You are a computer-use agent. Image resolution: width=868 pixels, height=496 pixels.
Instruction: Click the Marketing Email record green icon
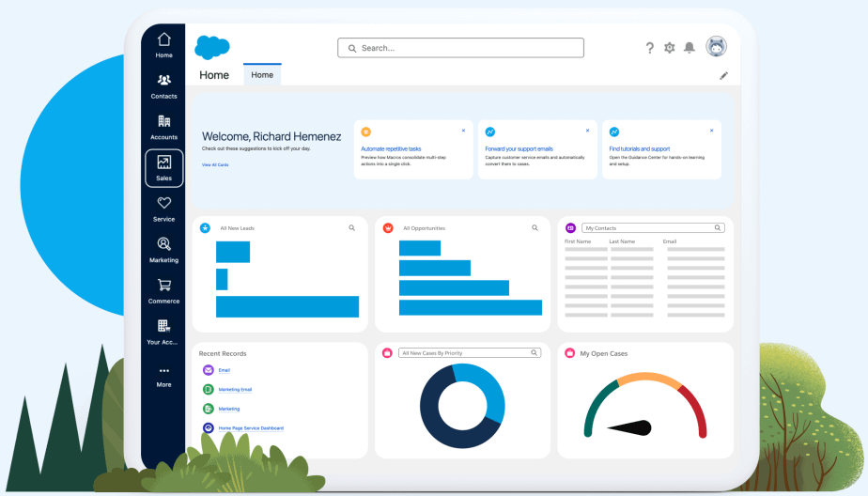point(209,389)
